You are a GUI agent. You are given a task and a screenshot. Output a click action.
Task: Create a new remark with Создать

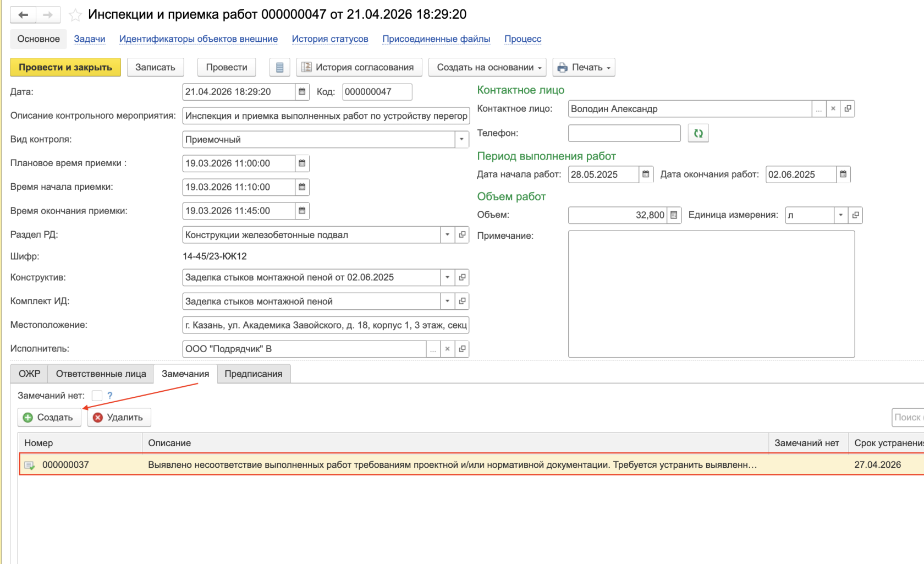(x=49, y=417)
